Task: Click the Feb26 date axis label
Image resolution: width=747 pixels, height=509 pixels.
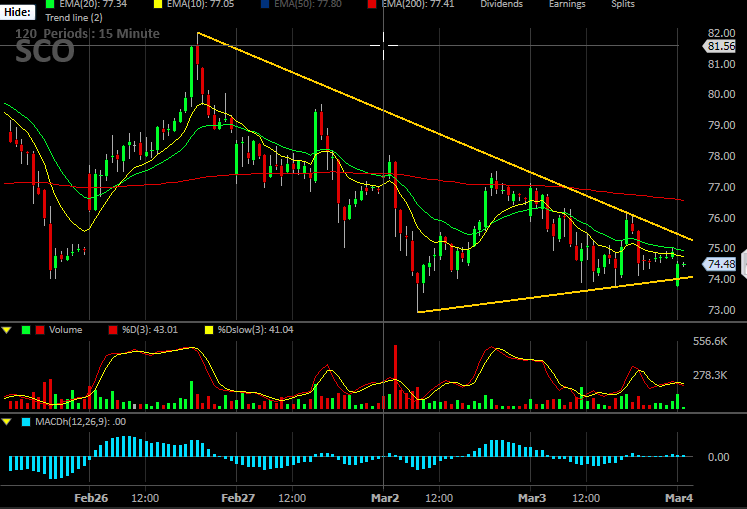Action: tap(91, 498)
